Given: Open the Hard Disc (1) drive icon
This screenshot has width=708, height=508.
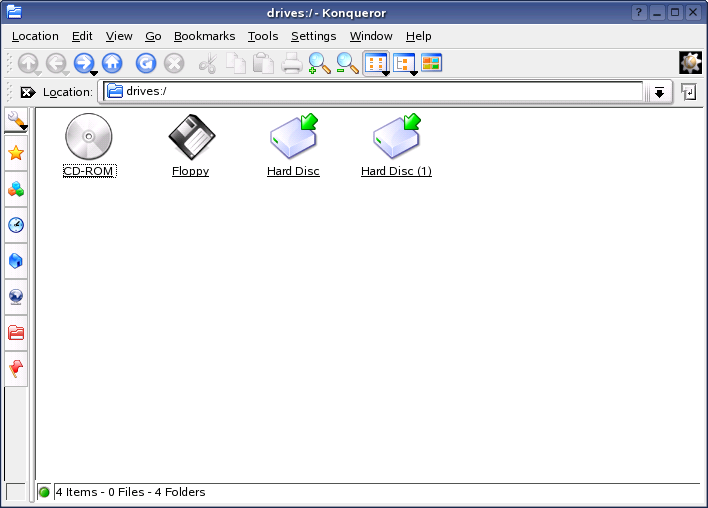Looking at the screenshot, I should [x=397, y=137].
